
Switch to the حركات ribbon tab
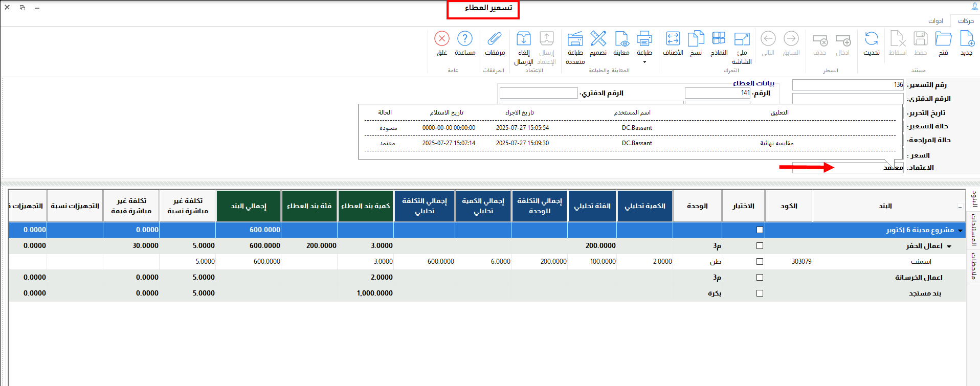pyautogui.click(x=966, y=21)
